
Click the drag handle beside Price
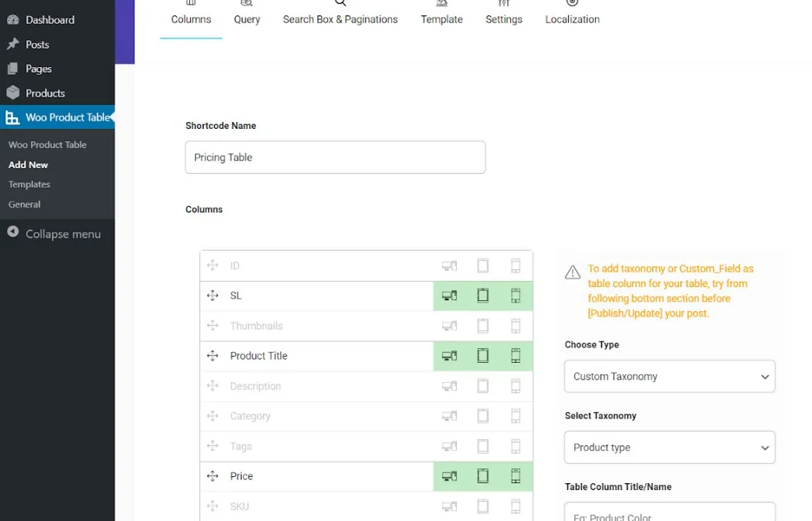point(211,476)
